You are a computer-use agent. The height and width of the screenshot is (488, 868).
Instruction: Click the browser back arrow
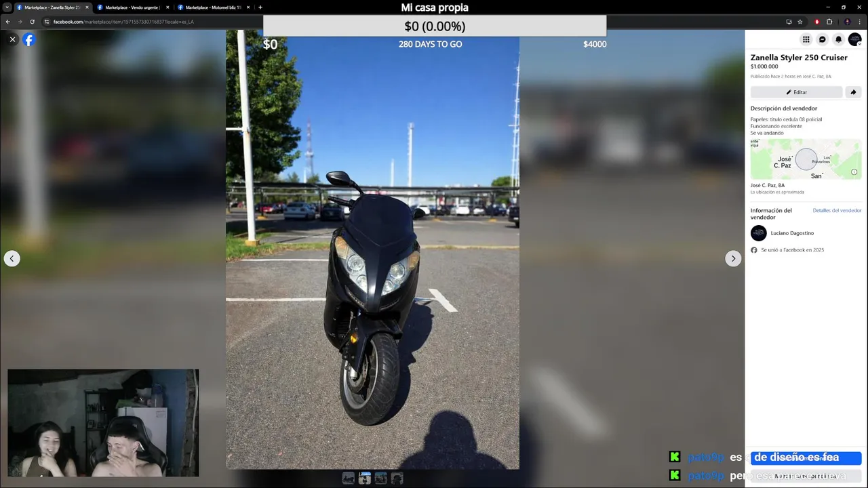click(8, 22)
